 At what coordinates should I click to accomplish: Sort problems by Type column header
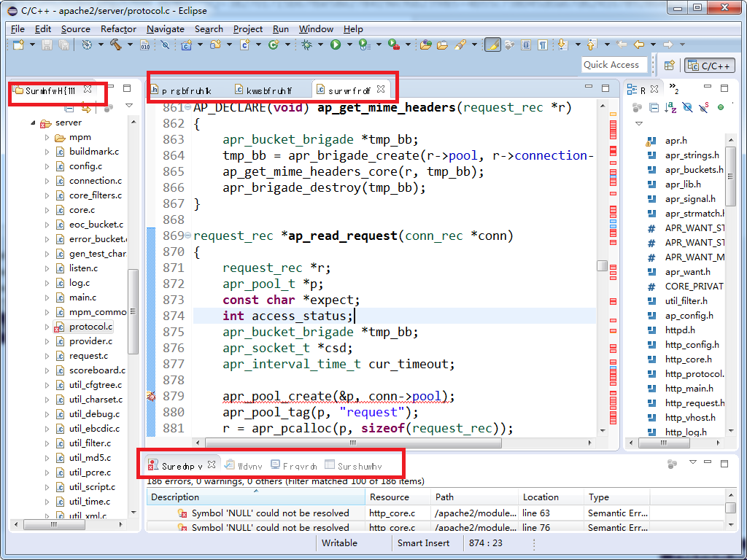coord(617,497)
